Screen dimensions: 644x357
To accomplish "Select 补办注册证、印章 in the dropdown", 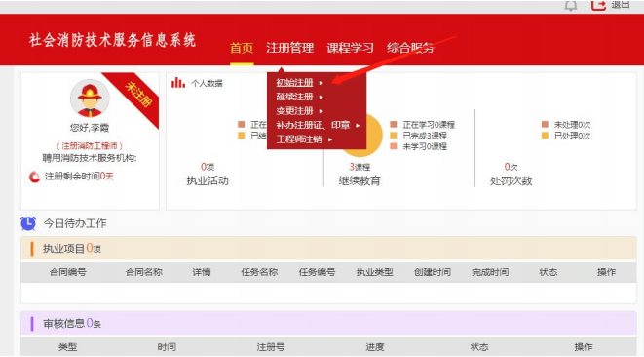I will tap(313, 125).
